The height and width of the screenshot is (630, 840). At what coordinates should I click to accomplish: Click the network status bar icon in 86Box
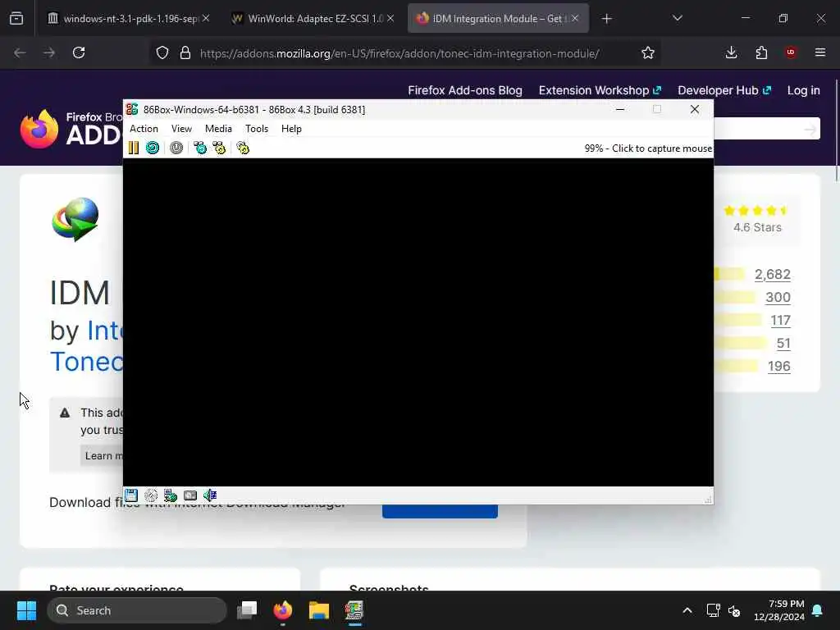[x=171, y=495]
